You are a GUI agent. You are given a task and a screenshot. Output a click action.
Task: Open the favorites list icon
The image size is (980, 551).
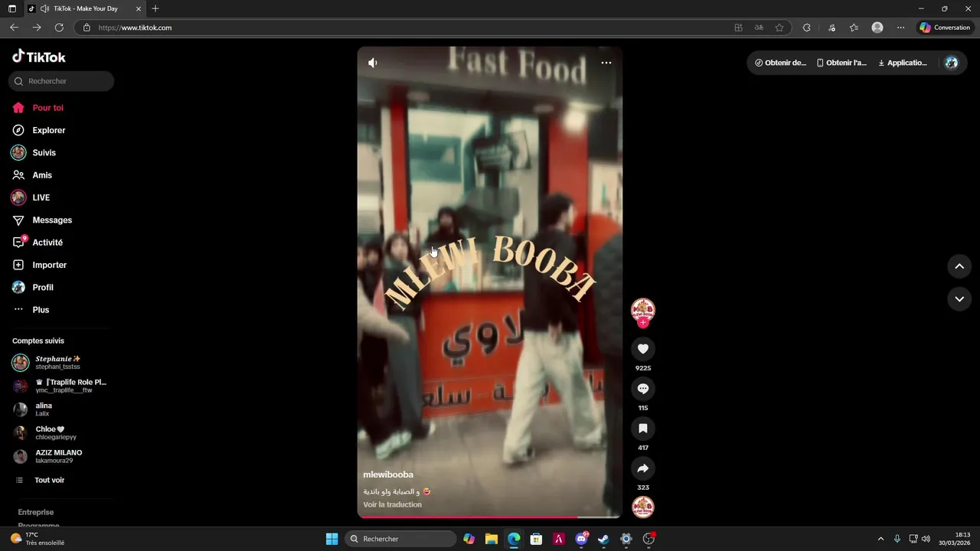(854, 28)
